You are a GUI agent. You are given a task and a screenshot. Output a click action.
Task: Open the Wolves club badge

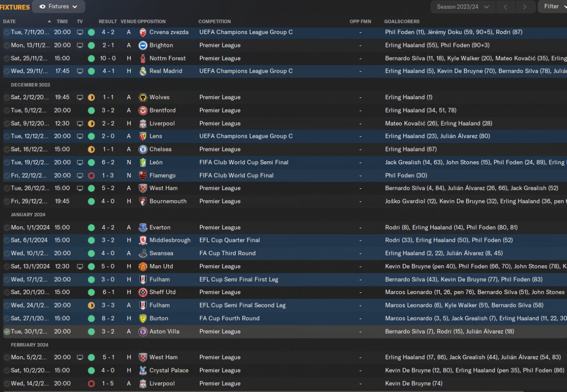(x=143, y=97)
